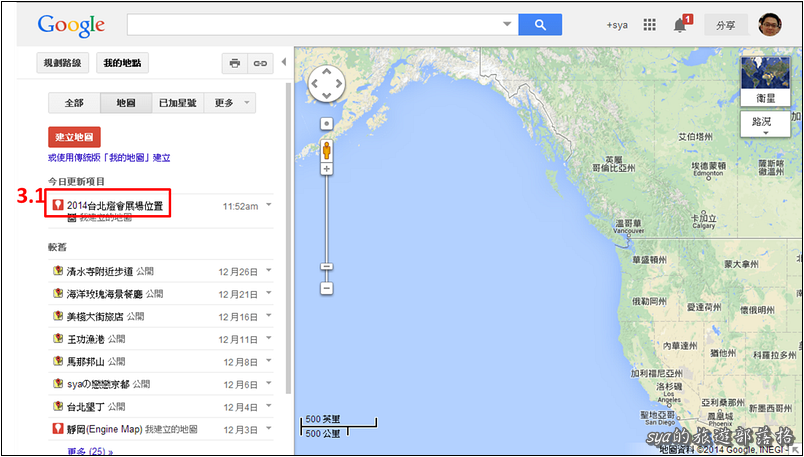Click the map icon beside 美楼大街旅店
This screenshot has width=804, height=457.
click(x=58, y=315)
